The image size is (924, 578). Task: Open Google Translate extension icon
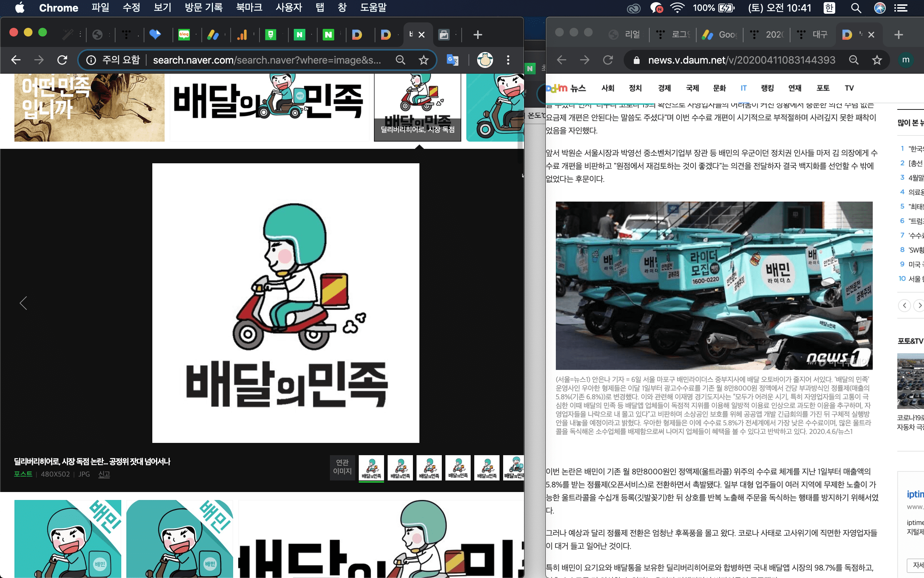453,60
